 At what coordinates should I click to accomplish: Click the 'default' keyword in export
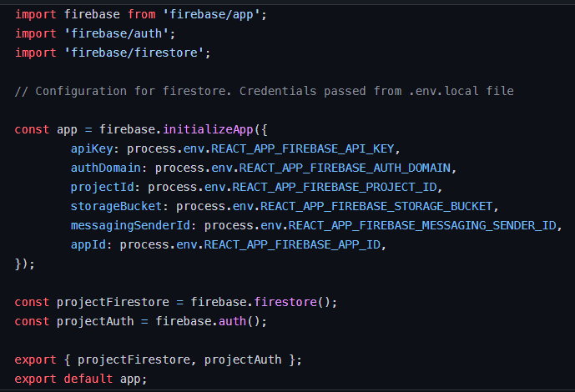(88, 379)
